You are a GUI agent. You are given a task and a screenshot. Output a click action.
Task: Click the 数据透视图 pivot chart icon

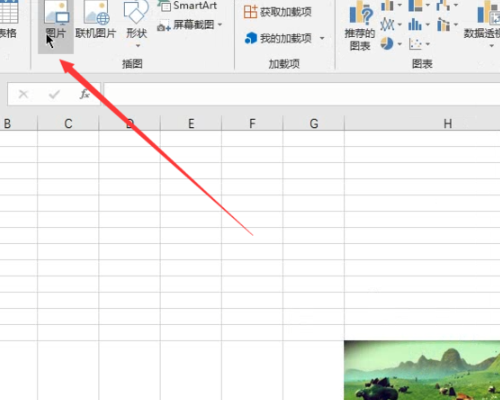(x=488, y=13)
